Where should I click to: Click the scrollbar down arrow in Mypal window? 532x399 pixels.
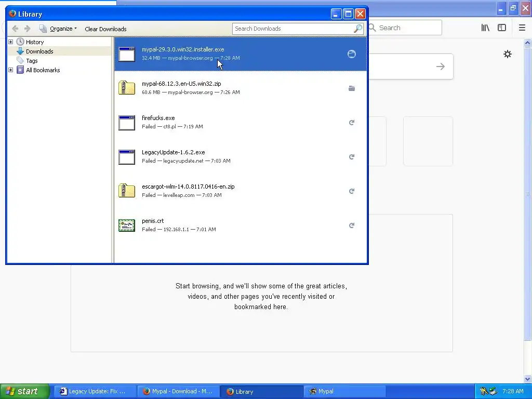527,379
